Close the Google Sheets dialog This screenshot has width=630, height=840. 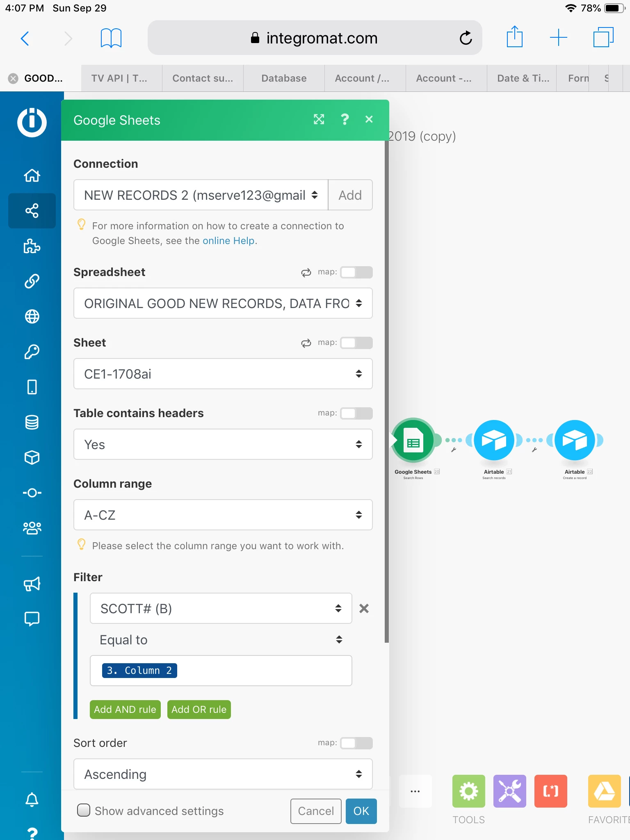[x=369, y=119]
